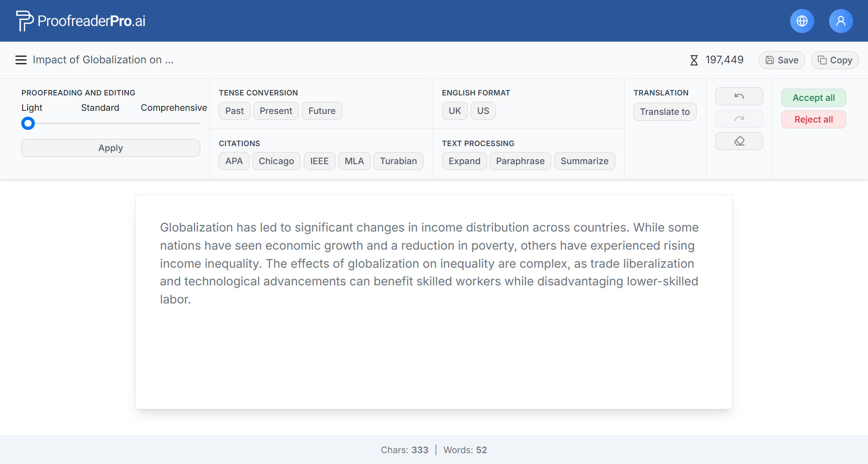Screen dimensions: 868x464
Task: Click Apply for proofreading level
Action: (x=110, y=148)
